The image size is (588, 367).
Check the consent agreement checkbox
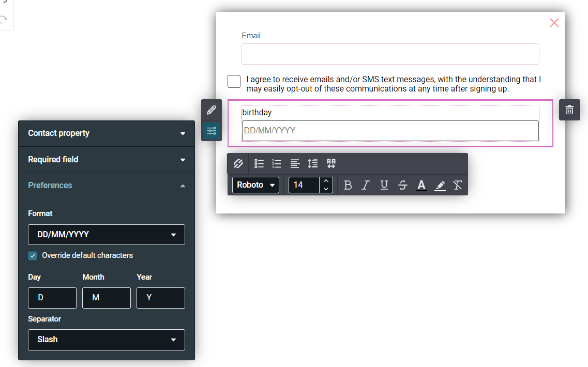pos(234,81)
